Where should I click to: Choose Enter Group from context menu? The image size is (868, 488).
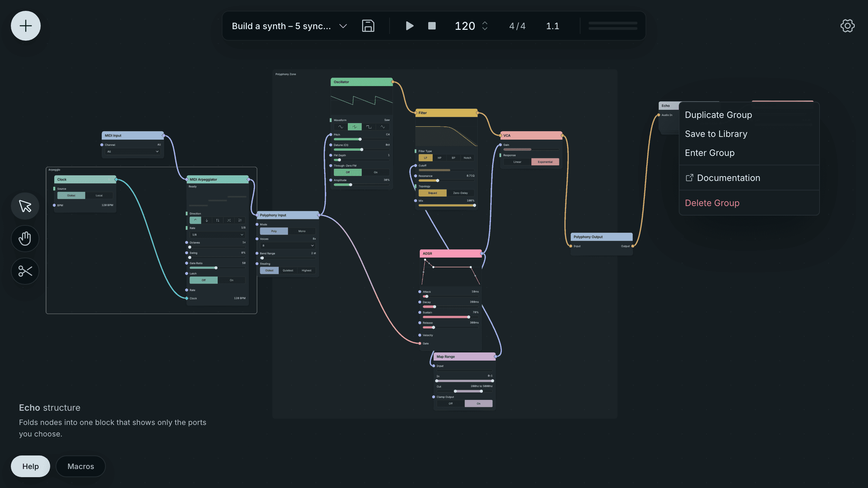[749, 153]
